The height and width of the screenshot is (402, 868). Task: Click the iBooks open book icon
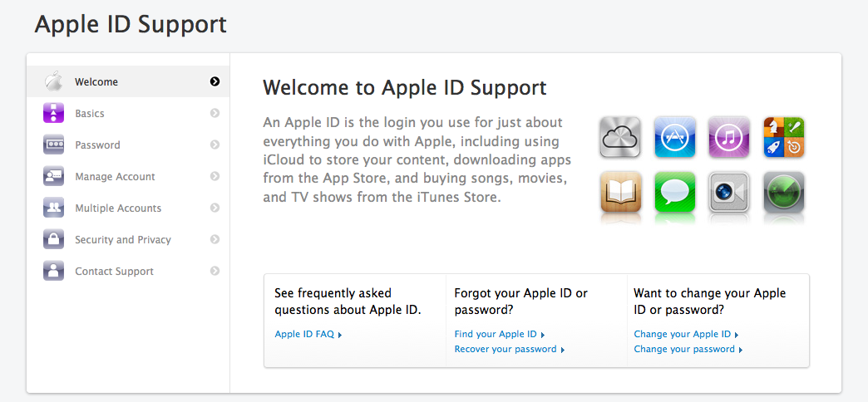pyautogui.click(x=620, y=191)
